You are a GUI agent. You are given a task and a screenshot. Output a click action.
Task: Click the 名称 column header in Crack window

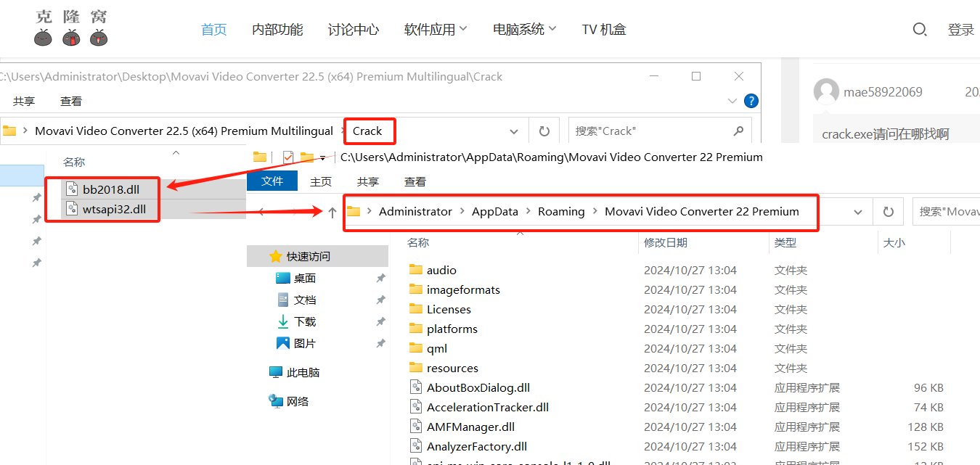74,162
